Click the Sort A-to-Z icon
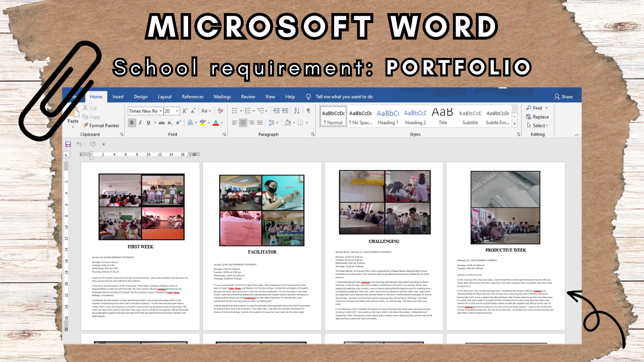 tap(297, 111)
